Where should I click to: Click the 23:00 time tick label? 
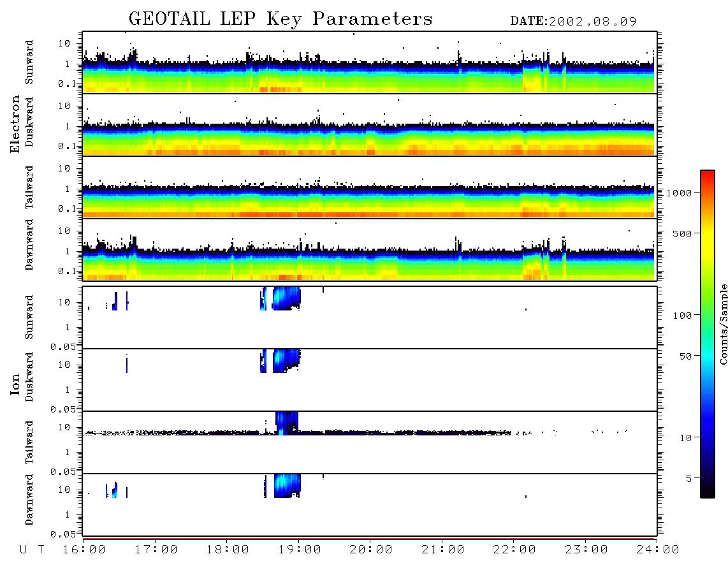click(x=586, y=550)
